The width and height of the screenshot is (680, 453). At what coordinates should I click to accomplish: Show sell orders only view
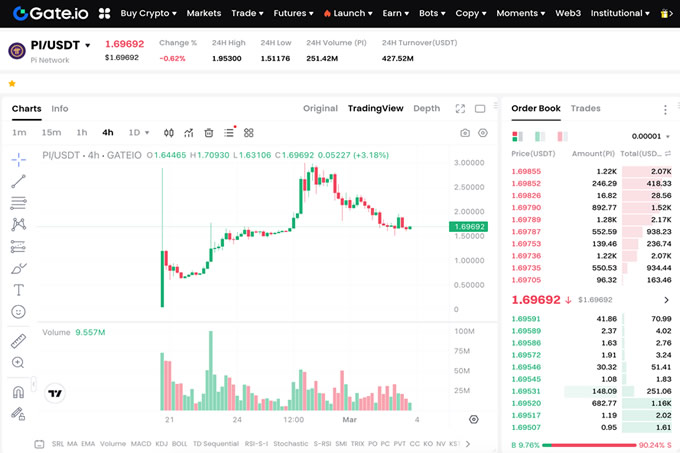(x=562, y=137)
